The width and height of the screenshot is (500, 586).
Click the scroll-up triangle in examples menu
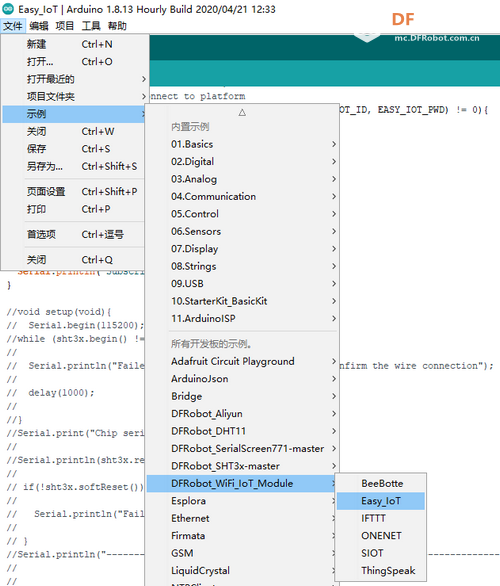(x=242, y=112)
